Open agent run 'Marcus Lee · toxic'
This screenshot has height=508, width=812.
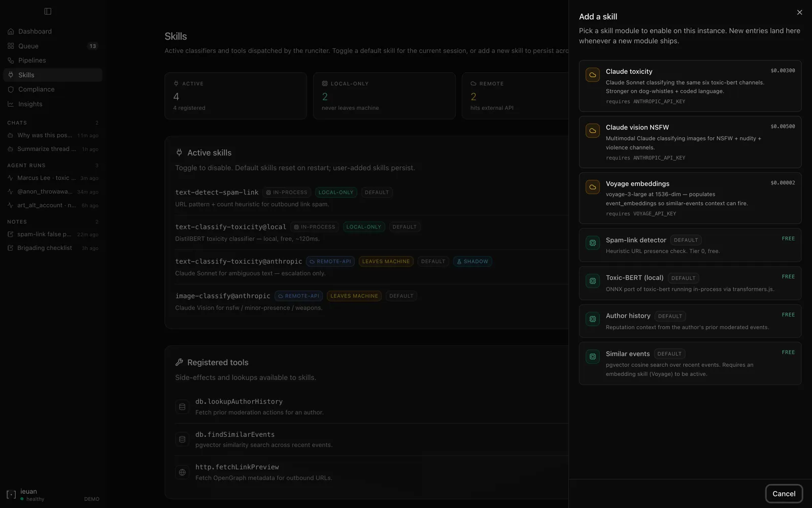(x=53, y=178)
